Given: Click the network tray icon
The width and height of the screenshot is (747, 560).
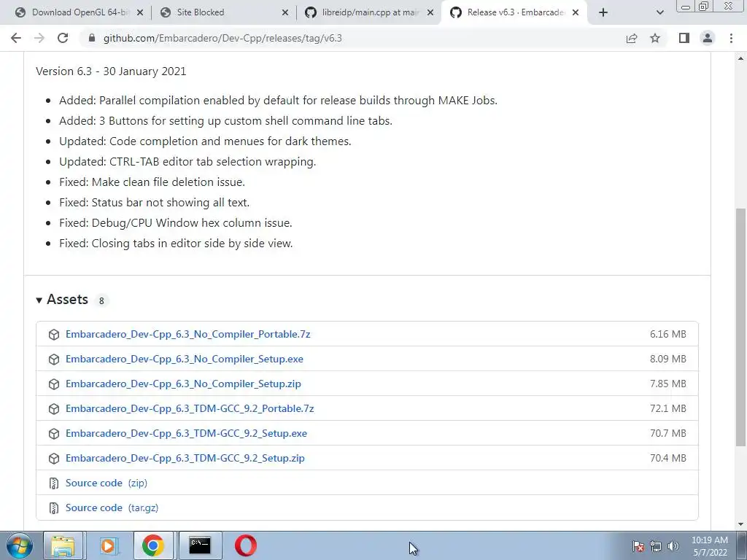Looking at the screenshot, I should pyautogui.click(x=656, y=546).
